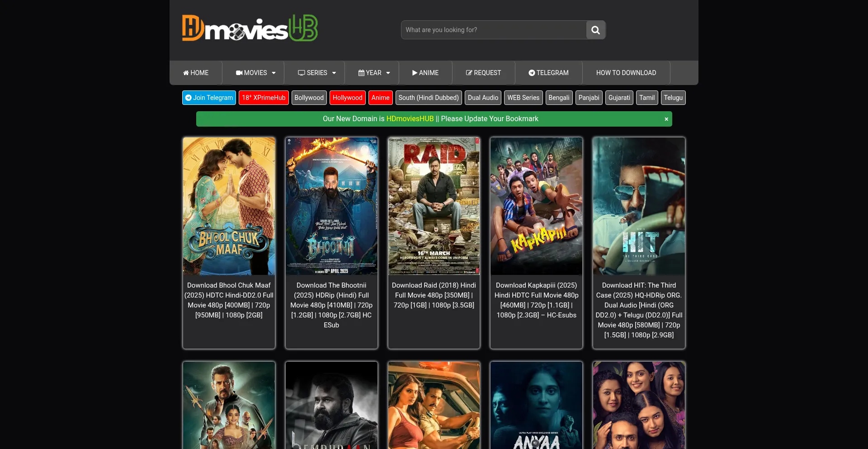Click the monitor icon beside SERIES
The height and width of the screenshot is (449, 868).
[x=302, y=73]
